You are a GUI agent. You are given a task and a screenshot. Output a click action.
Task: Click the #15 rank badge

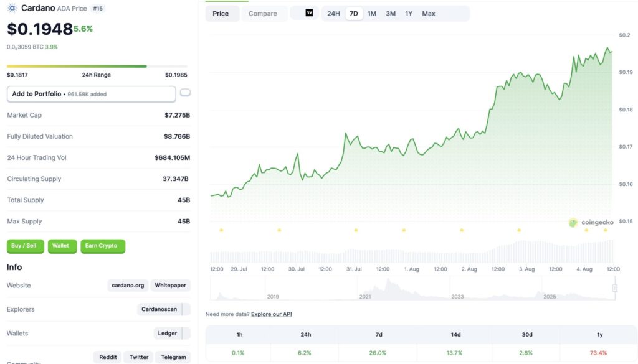(x=98, y=8)
